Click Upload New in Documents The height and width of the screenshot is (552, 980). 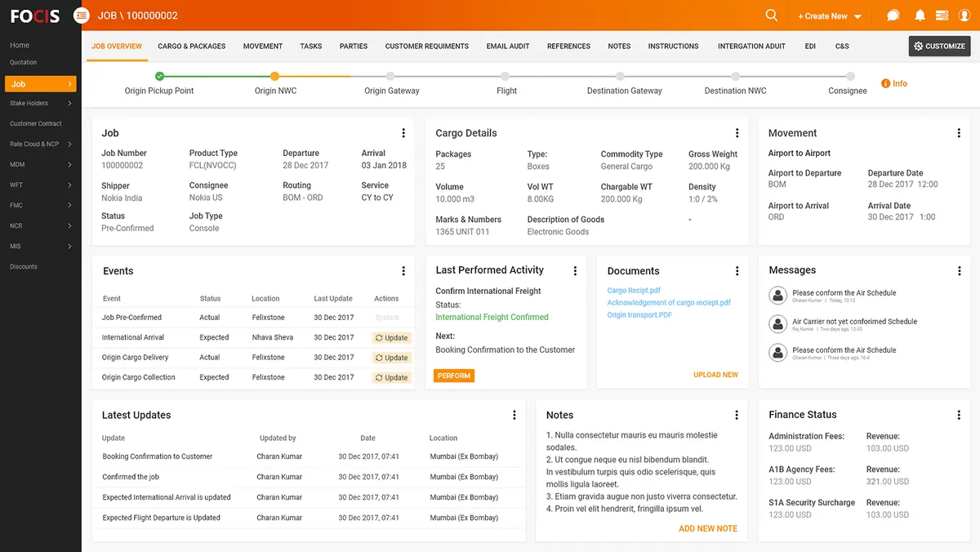(x=715, y=375)
